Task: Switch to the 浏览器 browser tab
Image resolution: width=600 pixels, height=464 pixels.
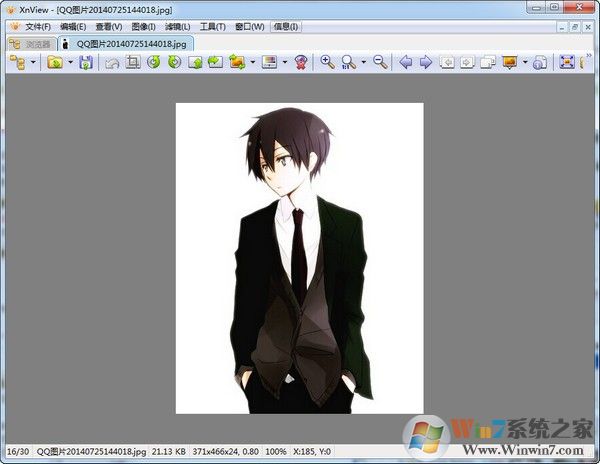Action: (x=31, y=44)
